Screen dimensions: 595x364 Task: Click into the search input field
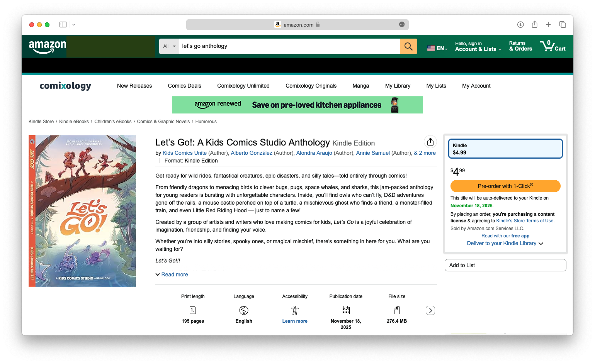tap(289, 46)
